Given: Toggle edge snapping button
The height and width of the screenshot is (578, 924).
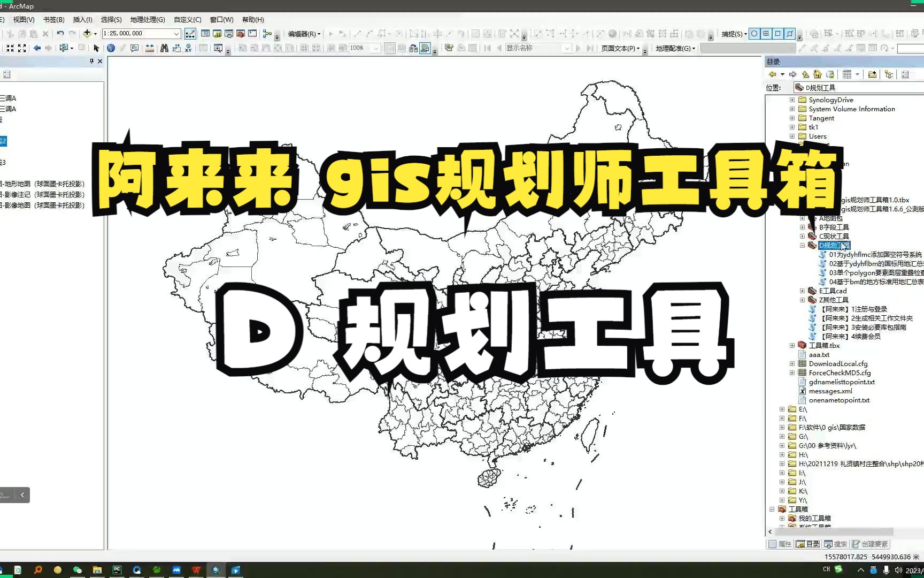Looking at the screenshot, I should (x=789, y=34).
